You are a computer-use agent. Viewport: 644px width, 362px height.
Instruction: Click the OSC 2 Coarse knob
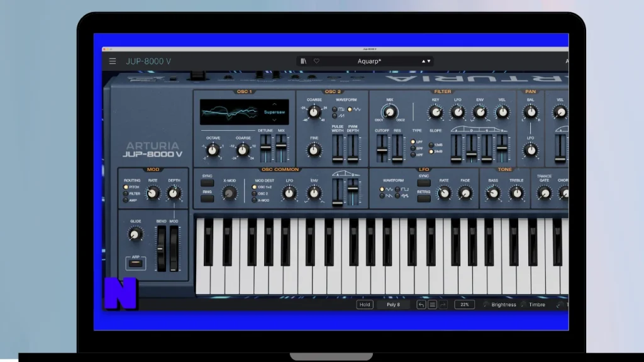[314, 112]
